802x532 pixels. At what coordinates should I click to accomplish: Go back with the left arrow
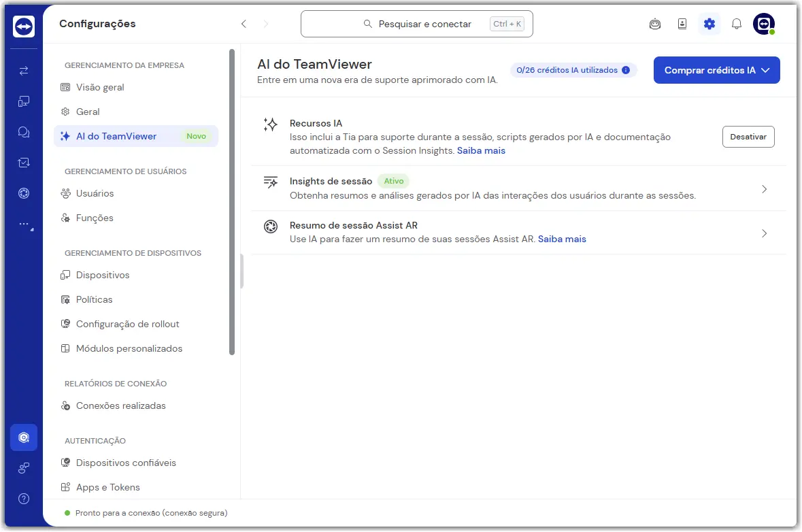click(244, 24)
